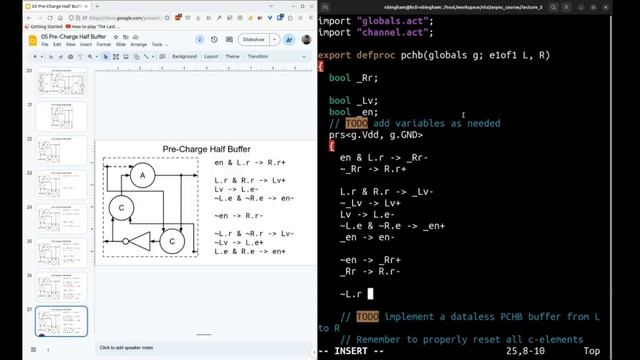The image size is (640, 360).
Task: Choose the select cursor tool
Action: point(106,57)
